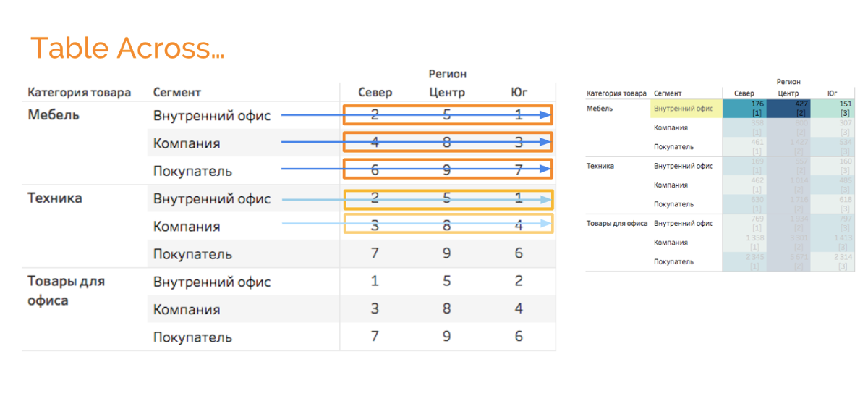This screenshot has height=412, width=868.
Task: Click "Товары для офиса" in the small table
Action: click(x=616, y=224)
